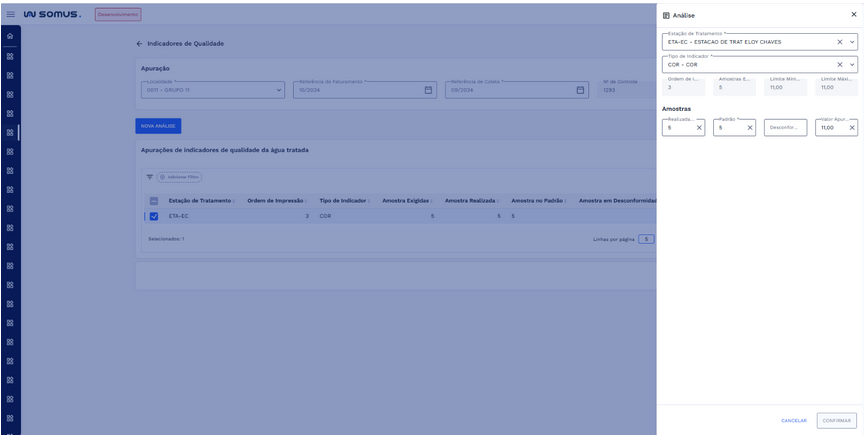
Task: Open the Referência de Coleta calendar
Action: tap(581, 90)
